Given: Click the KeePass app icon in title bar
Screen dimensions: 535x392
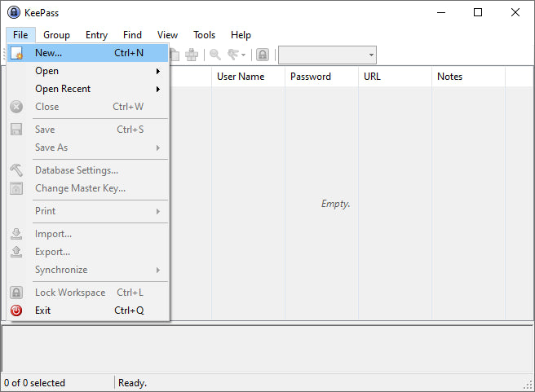Looking at the screenshot, I should [14, 12].
